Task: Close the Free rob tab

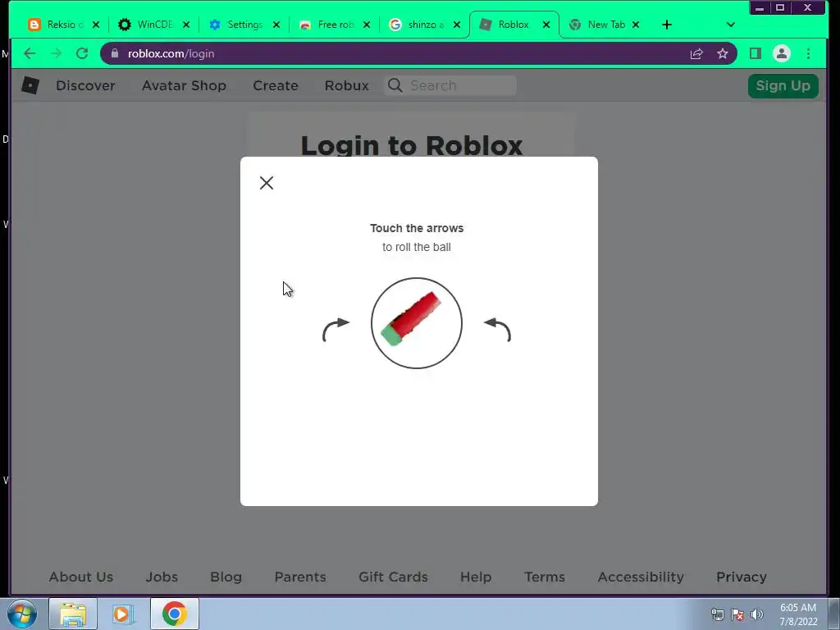Action: [367, 25]
